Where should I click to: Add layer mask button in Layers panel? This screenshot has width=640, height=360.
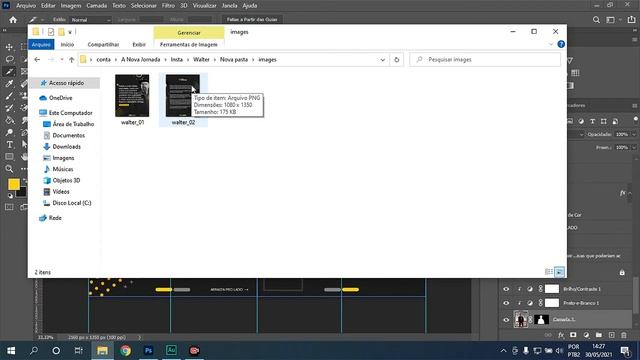pyautogui.click(x=573, y=335)
